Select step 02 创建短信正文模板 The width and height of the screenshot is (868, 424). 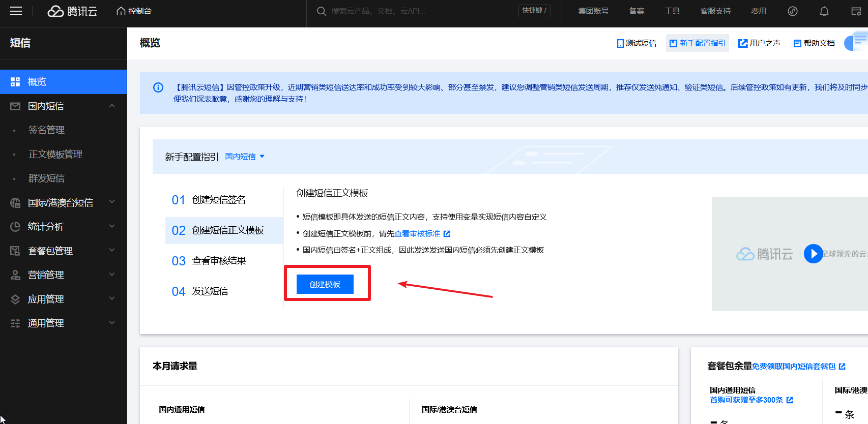click(224, 230)
